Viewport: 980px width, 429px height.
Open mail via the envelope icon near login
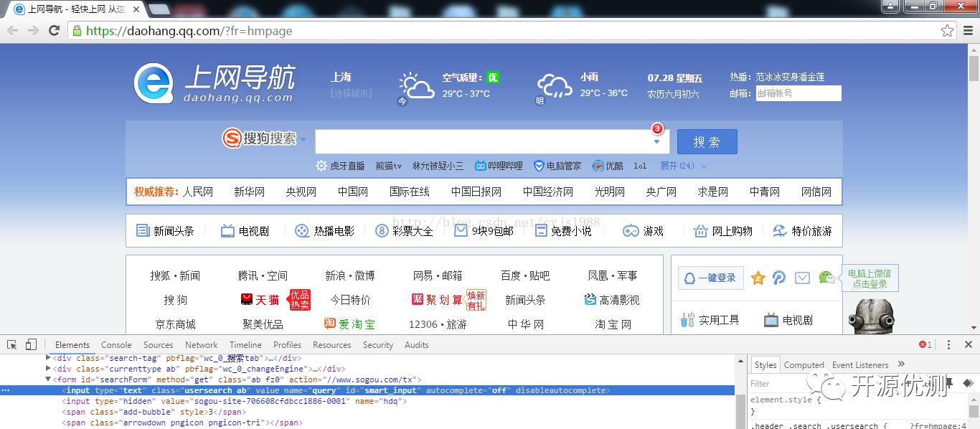pos(804,278)
